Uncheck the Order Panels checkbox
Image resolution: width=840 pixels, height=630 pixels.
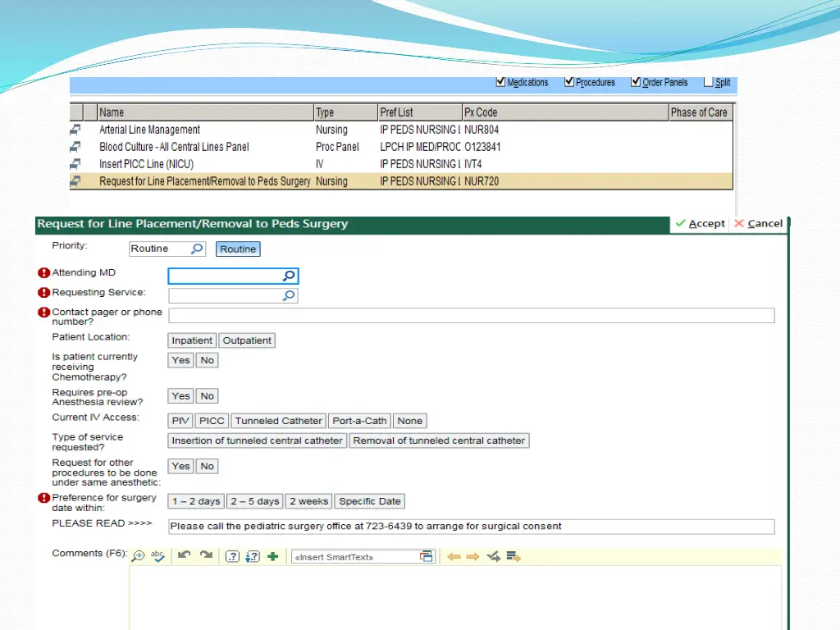[636, 82]
